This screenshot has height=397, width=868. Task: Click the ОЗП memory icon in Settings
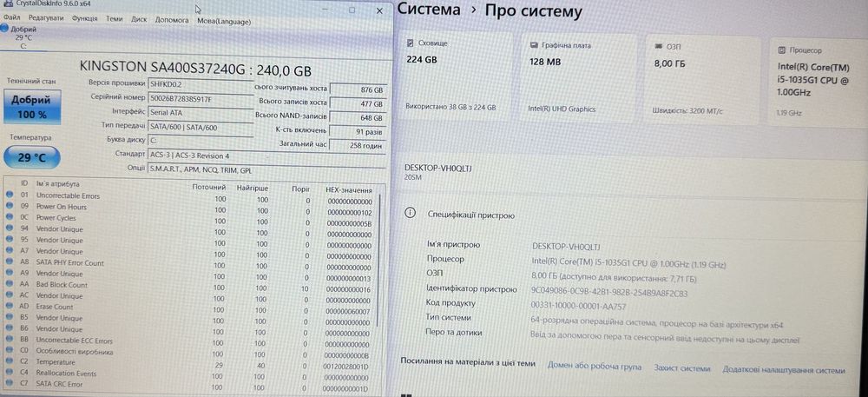659,47
